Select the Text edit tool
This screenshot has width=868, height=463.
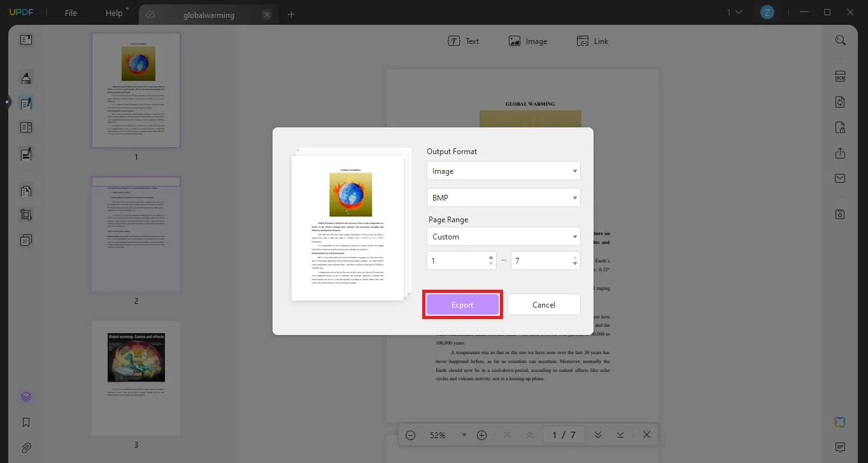coord(463,41)
